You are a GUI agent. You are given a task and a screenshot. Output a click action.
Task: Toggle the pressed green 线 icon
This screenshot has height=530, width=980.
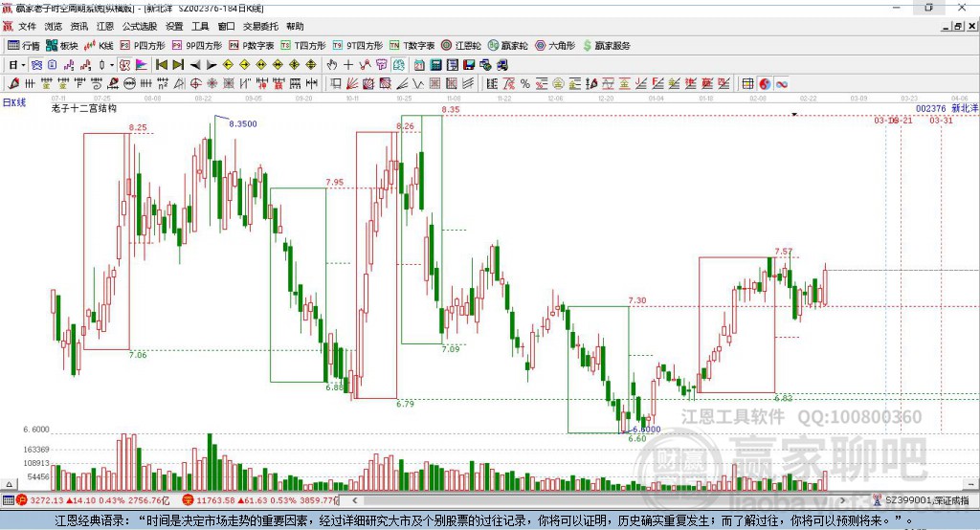[x=397, y=65]
